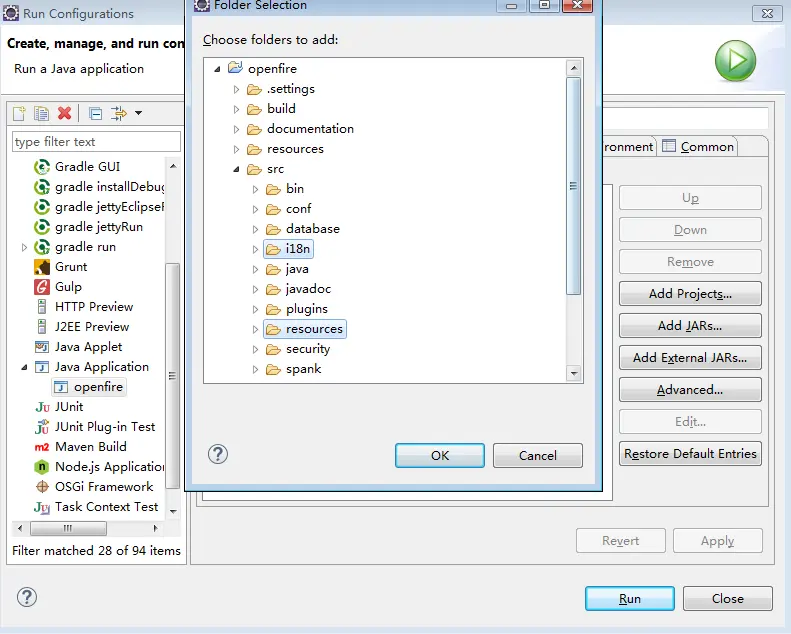Click the Add Projects... button

pyautogui.click(x=690, y=294)
